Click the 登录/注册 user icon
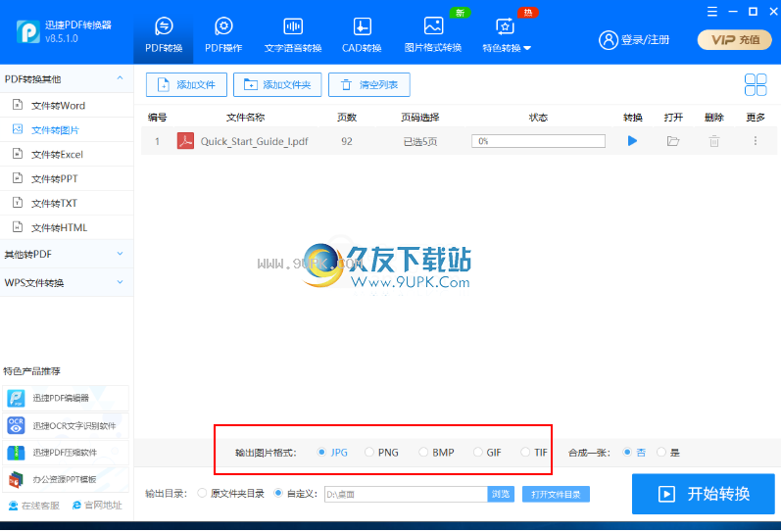The width and height of the screenshot is (781, 532). click(x=609, y=40)
